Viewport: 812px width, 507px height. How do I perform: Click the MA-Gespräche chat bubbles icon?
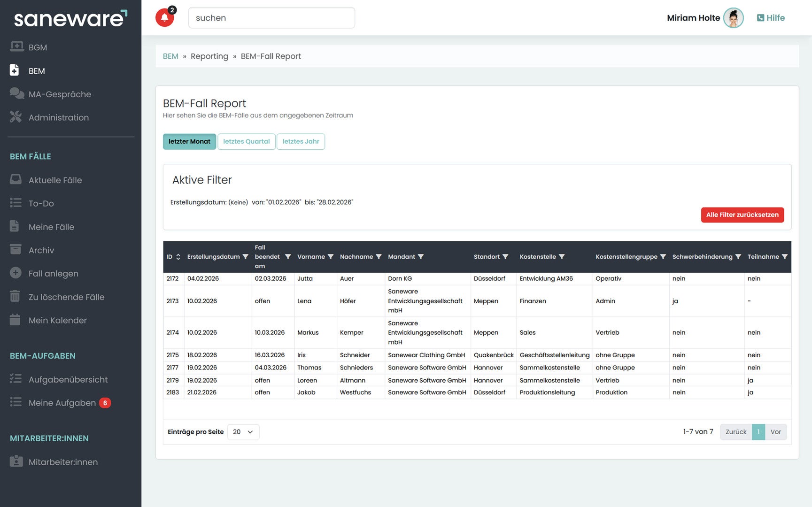(16, 93)
